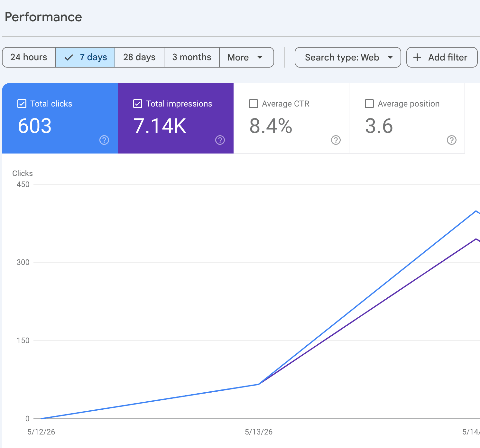This screenshot has height=448, width=480.
Task: Expand the More date range dropdown
Action: click(246, 57)
